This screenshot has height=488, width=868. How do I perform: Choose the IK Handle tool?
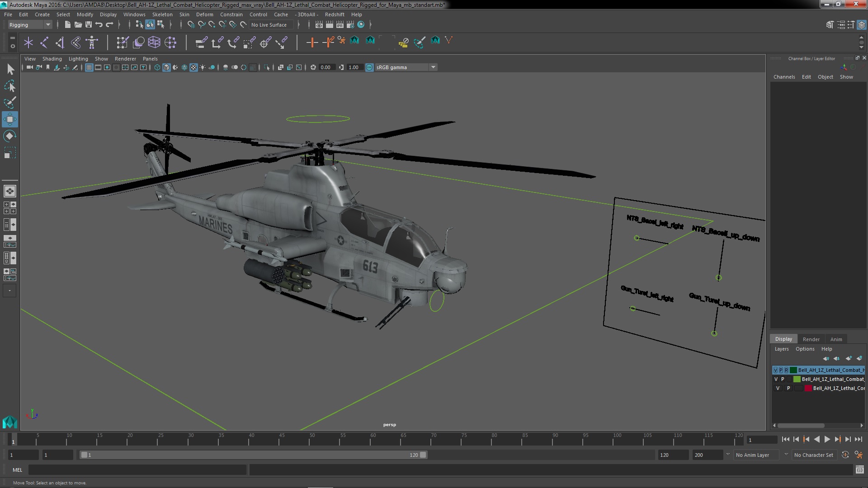click(x=60, y=42)
